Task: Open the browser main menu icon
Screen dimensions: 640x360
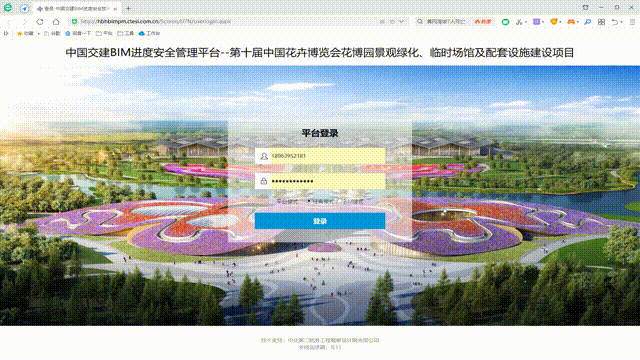Action: (632, 22)
